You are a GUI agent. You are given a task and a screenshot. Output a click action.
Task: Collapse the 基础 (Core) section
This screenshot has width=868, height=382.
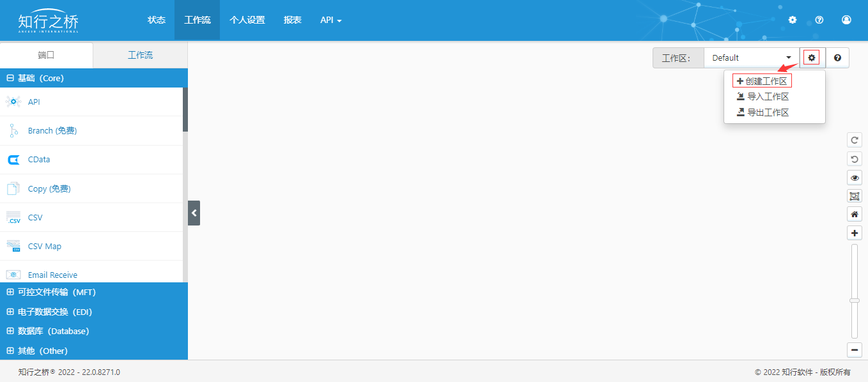94,78
